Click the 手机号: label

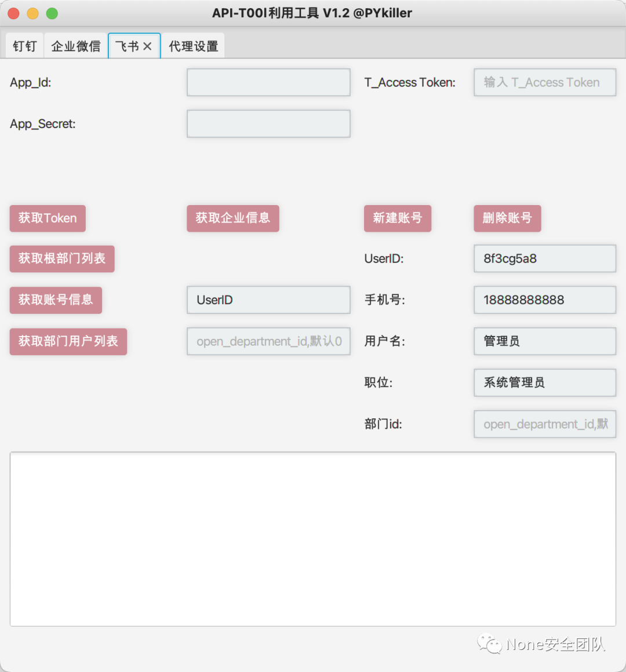(x=385, y=300)
